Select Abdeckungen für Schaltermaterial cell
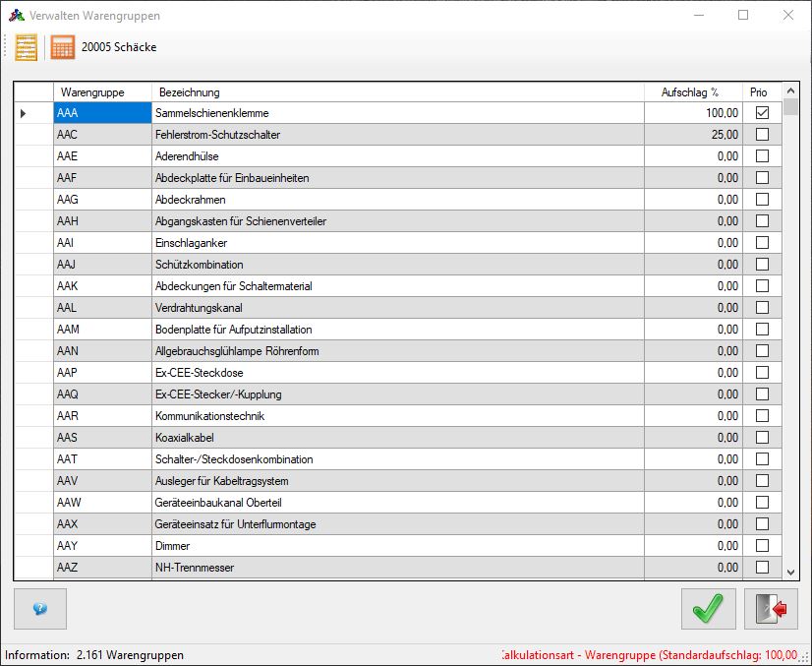 (x=398, y=286)
